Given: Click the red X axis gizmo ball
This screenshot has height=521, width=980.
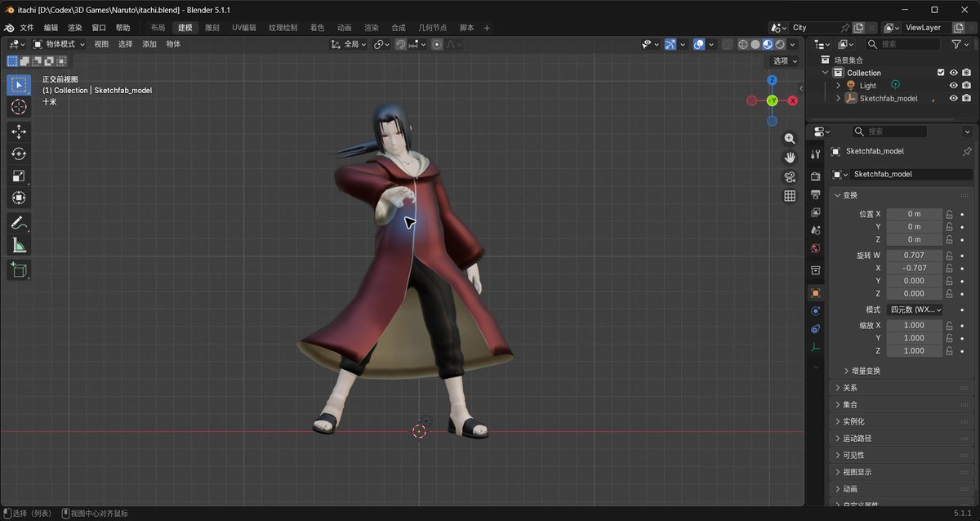Looking at the screenshot, I should [x=792, y=100].
